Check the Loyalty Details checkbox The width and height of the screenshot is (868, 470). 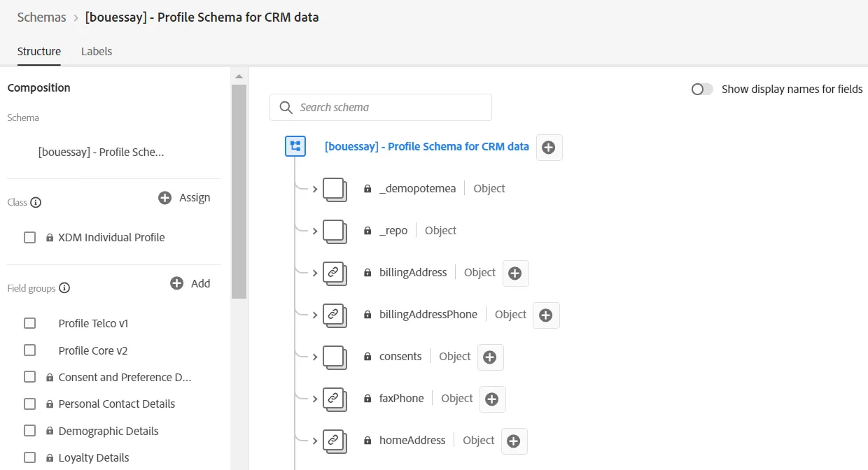[29, 457]
